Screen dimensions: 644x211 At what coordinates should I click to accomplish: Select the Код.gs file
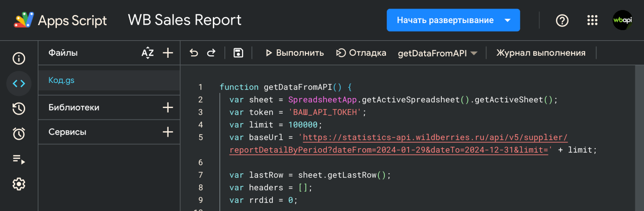[61, 80]
